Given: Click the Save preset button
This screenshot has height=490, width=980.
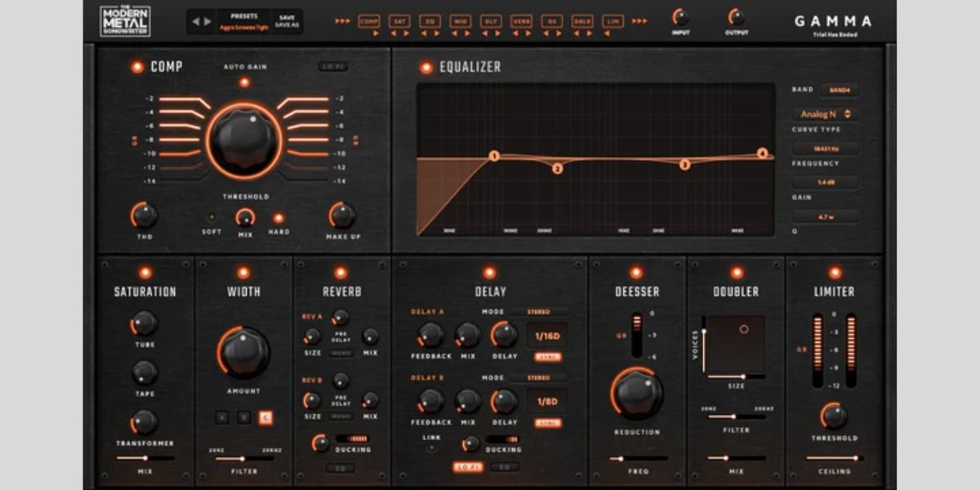Looking at the screenshot, I should point(287,17).
